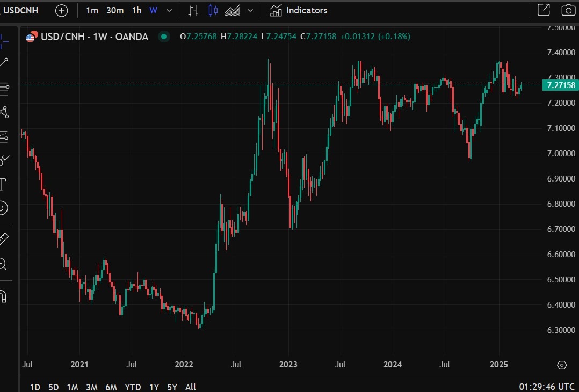
Task: Select the XABCD pattern tool
Action: (5, 112)
